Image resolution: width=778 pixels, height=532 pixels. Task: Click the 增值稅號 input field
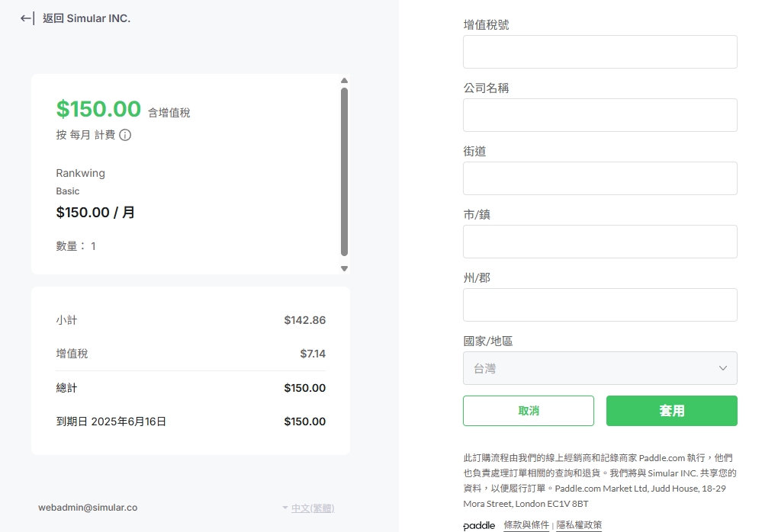coord(600,52)
